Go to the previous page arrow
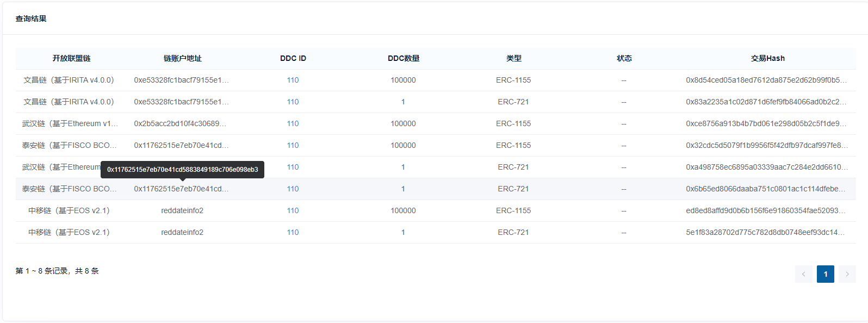The width and height of the screenshot is (868, 323). [803, 274]
